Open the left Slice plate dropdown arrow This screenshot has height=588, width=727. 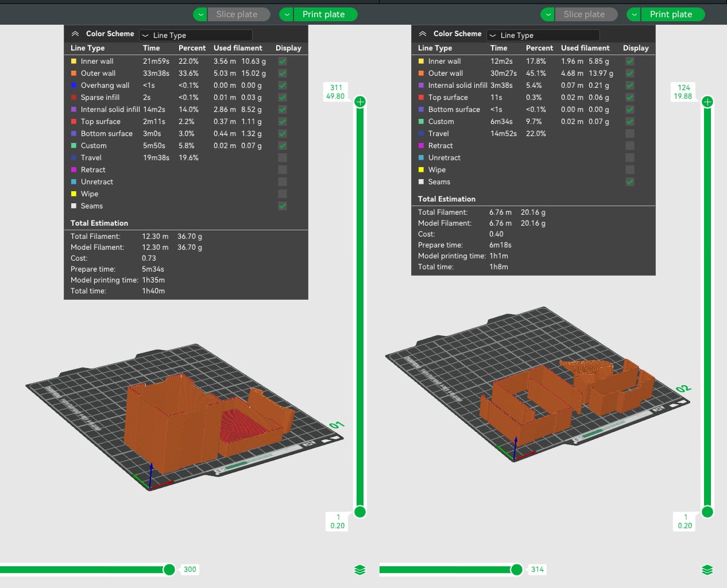coord(200,14)
